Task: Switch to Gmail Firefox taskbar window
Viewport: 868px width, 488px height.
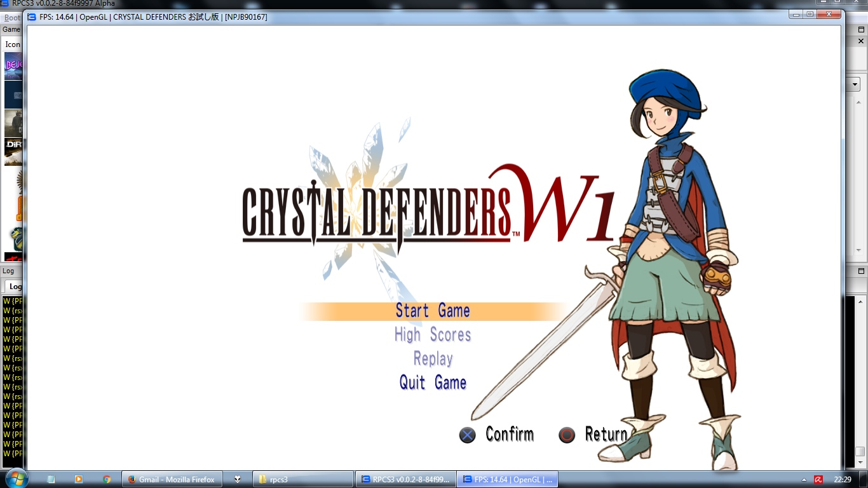Action: click(172, 479)
